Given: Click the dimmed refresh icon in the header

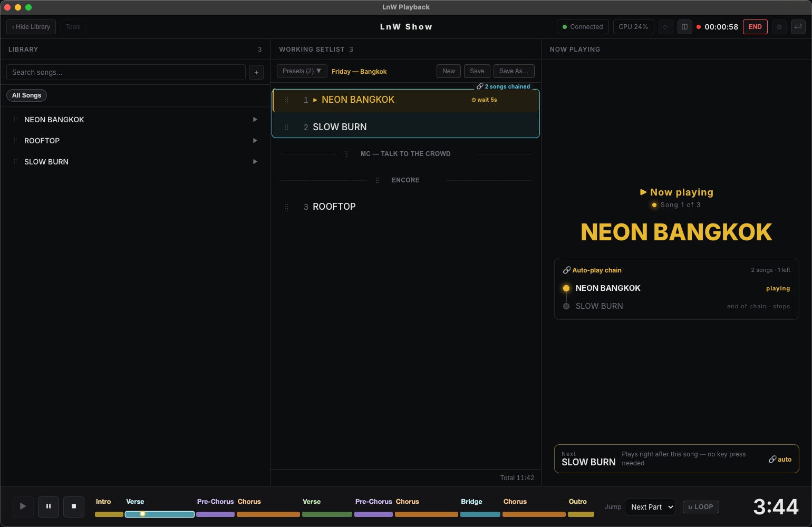Looking at the screenshot, I should (x=665, y=27).
